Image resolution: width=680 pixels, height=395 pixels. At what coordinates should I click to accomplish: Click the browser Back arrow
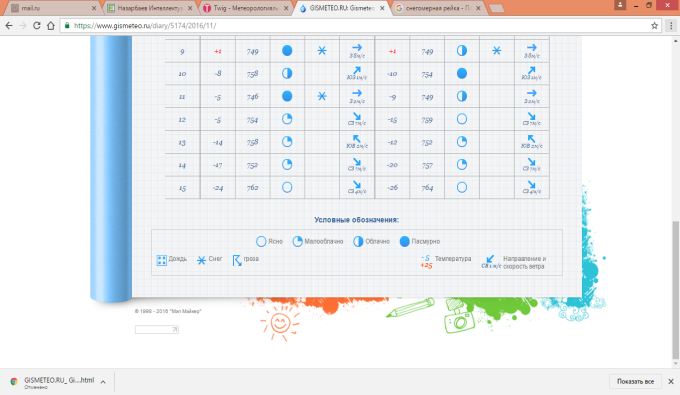coord(9,26)
